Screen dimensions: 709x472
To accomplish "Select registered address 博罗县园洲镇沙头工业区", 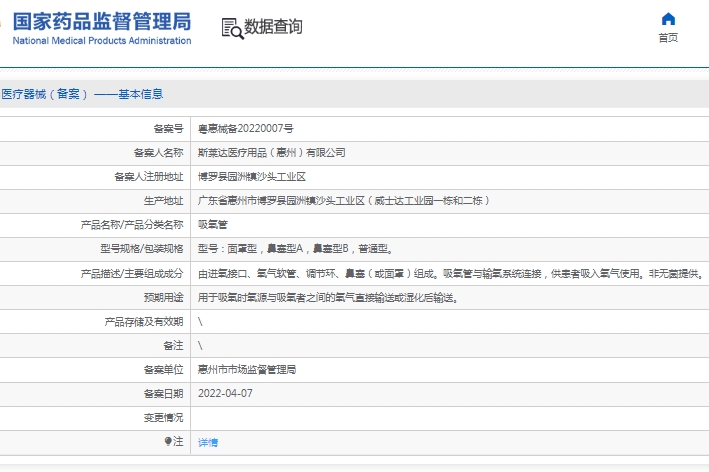I will click(252, 177).
